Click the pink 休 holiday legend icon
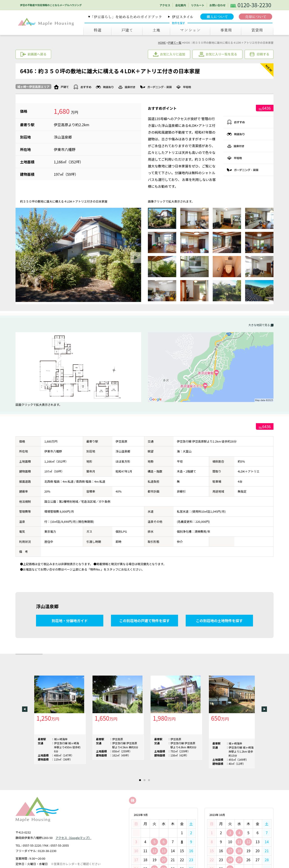The image size is (289, 868). (x=133, y=800)
